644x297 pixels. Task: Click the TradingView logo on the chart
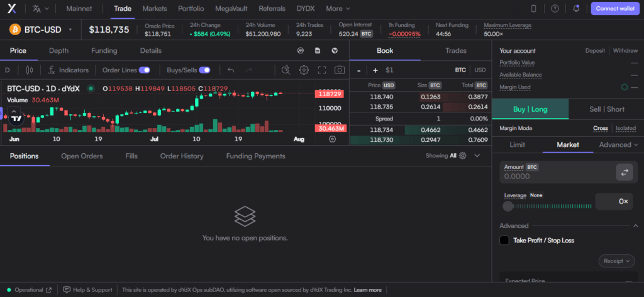(x=16, y=119)
